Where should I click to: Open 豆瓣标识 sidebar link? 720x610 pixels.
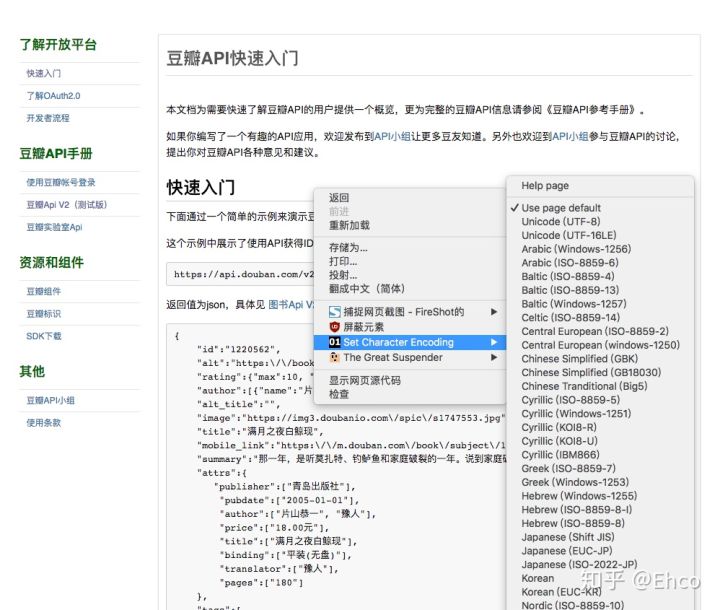(44, 314)
